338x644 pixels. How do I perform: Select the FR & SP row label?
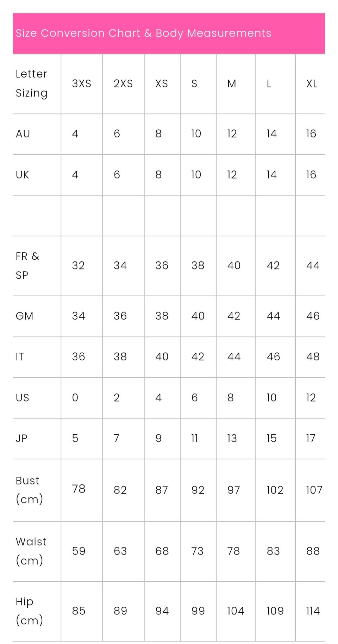(x=27, y=266)
